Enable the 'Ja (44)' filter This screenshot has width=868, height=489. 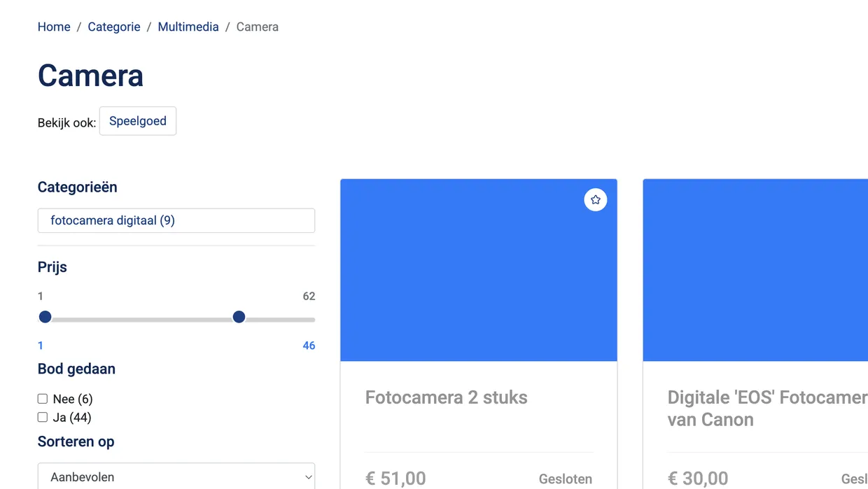[x=43, y=417]
